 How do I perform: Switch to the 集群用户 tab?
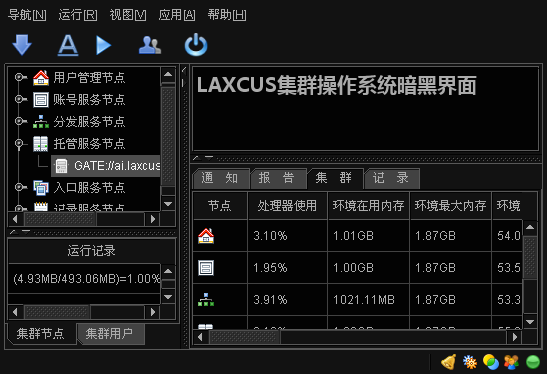coord(109,334)
